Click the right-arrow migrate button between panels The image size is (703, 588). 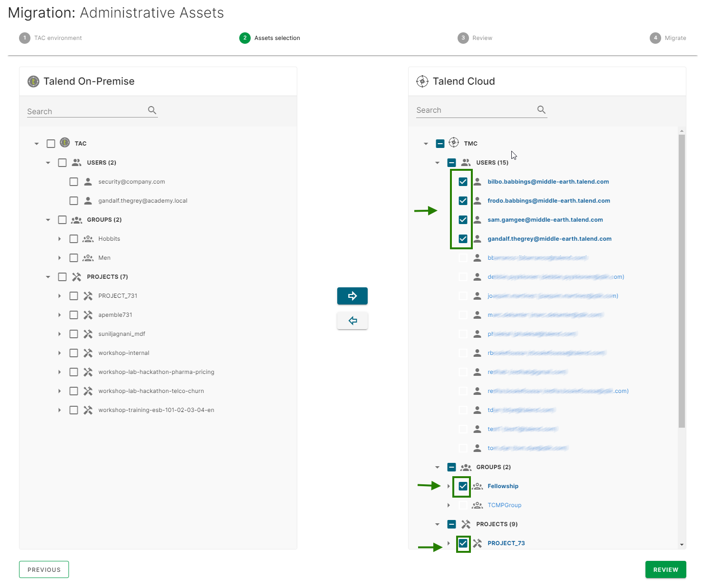(x=352, y=295)
